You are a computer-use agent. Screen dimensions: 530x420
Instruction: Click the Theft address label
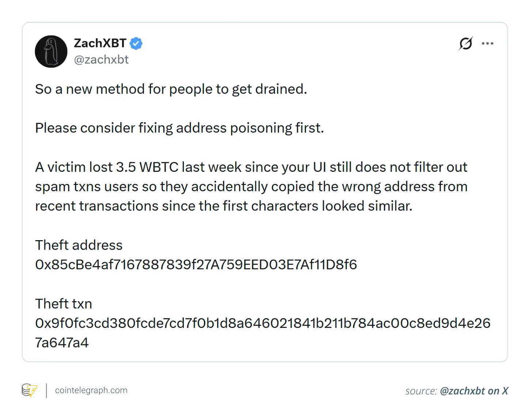tap(79, 245)
